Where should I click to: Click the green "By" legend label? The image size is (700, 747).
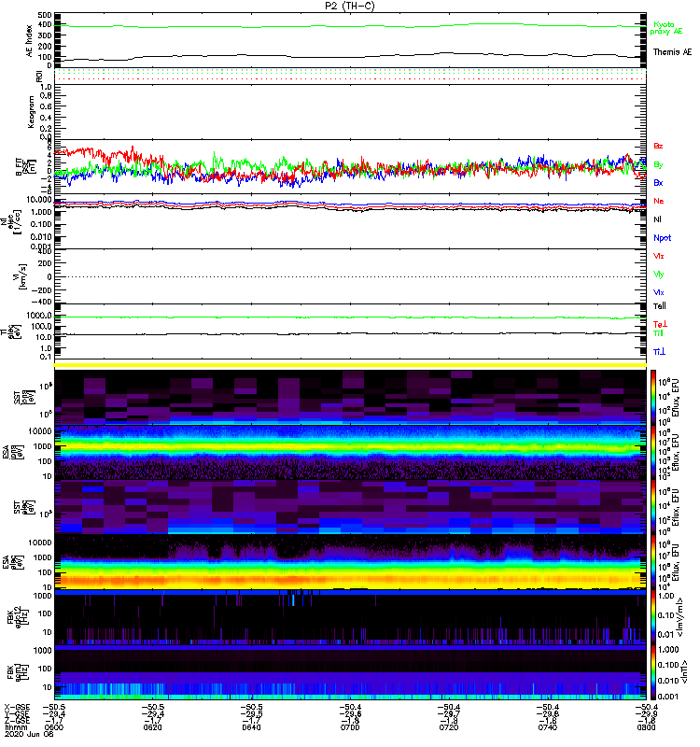pos(658,165)
